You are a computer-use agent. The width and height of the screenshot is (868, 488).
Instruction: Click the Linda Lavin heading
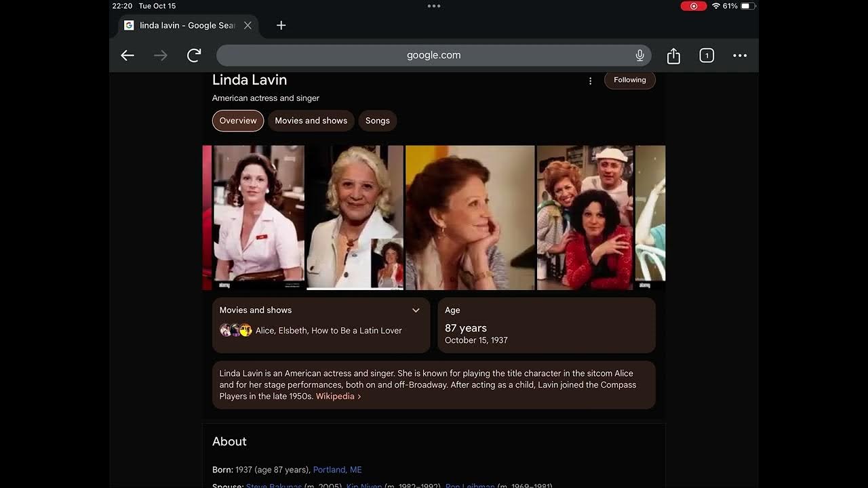(250, 80)
